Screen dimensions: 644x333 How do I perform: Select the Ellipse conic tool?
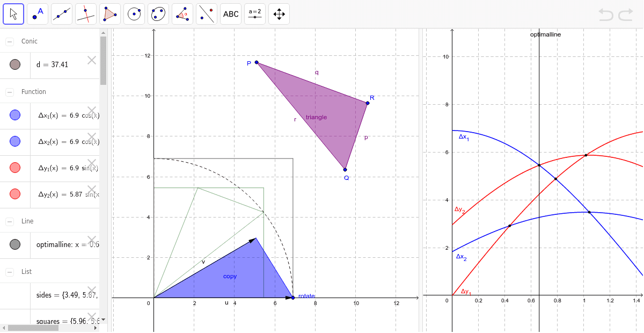pos(158,14)
